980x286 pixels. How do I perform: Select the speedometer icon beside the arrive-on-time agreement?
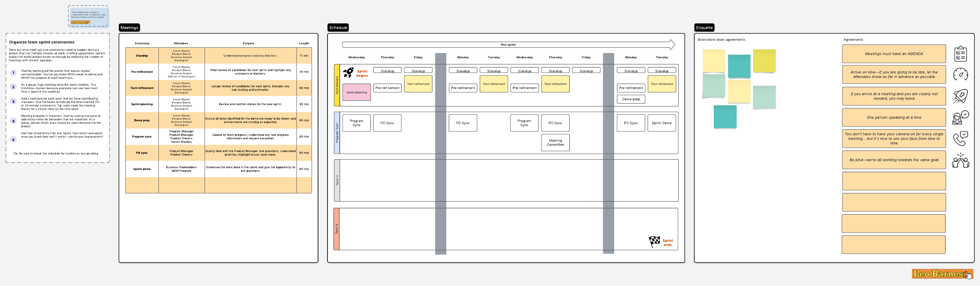(960, 74)
